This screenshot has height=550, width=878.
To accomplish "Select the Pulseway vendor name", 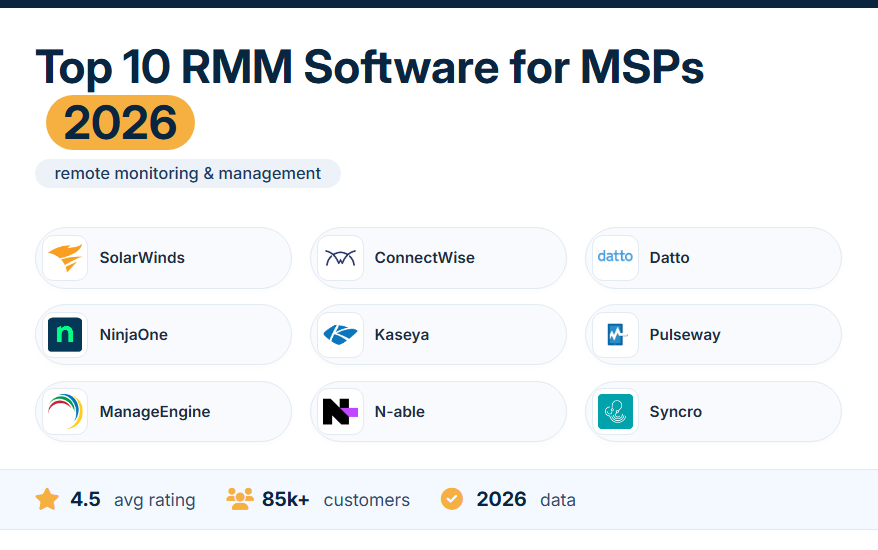I will (685, 335).
